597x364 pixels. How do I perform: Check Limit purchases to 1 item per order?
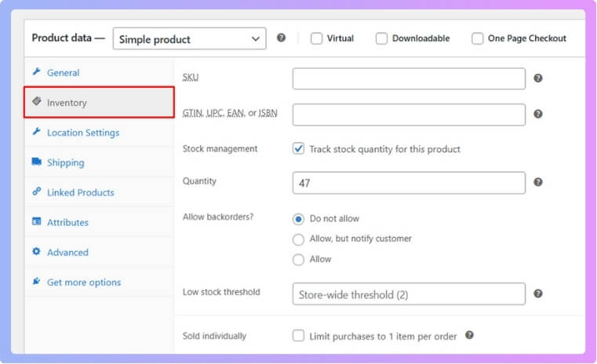coord(298,336)
